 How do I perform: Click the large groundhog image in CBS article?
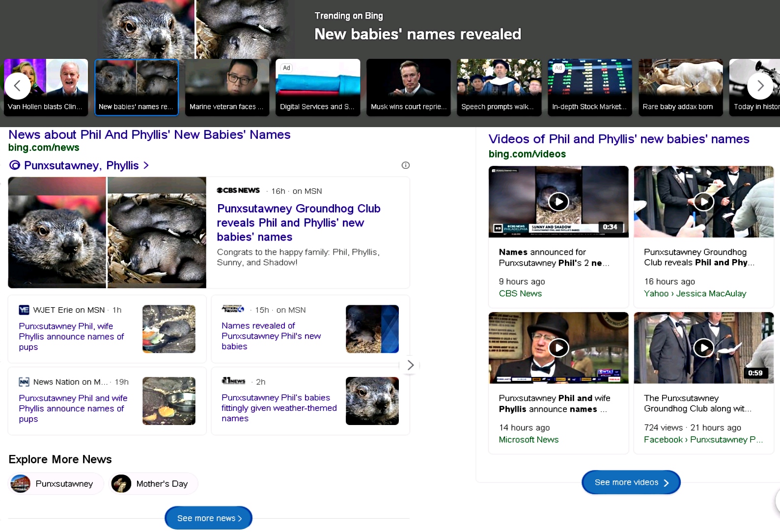(x=57, y=233)
